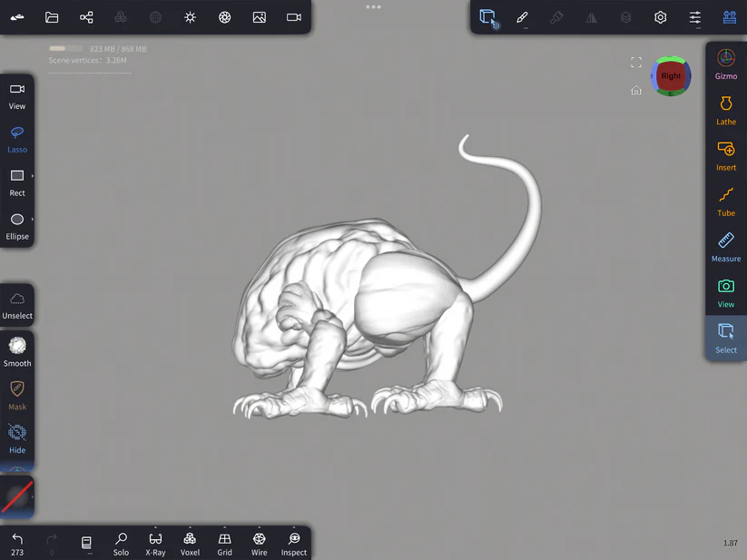The image size is (747, 560).
Task: Toggle fullscreen with the frame icon
Action: (636, 63)
